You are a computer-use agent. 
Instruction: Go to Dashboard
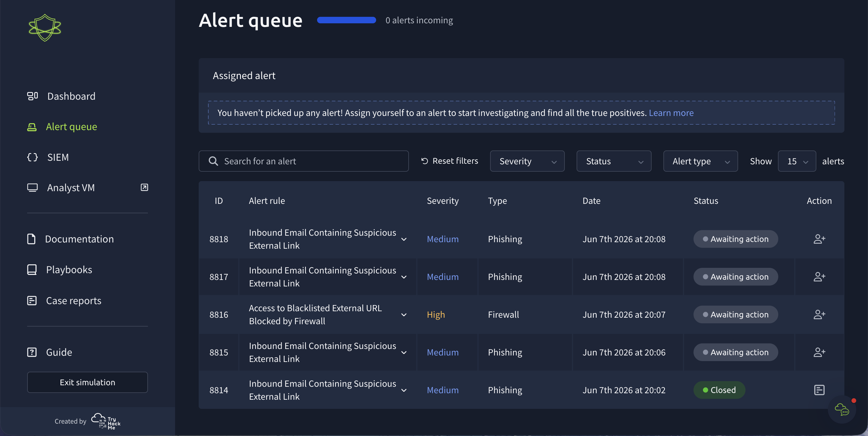(x=71, y=96)
